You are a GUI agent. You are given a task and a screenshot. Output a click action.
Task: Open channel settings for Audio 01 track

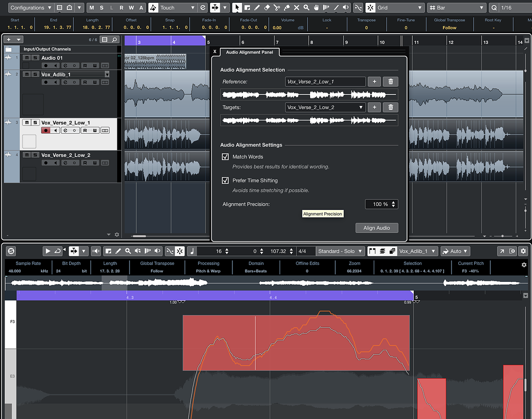65,66
